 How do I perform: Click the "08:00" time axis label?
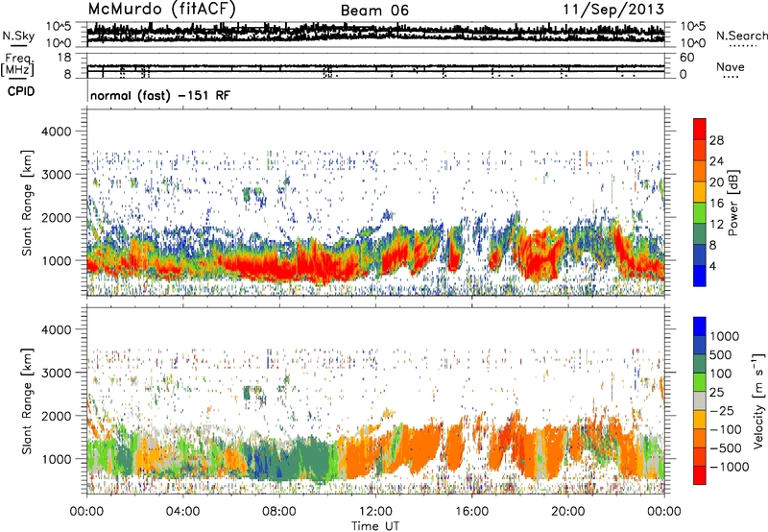click(x=279, y=512)
